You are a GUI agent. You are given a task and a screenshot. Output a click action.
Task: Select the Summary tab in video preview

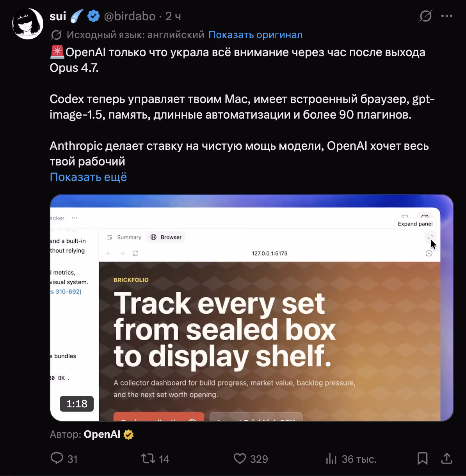tap(124, 237)
